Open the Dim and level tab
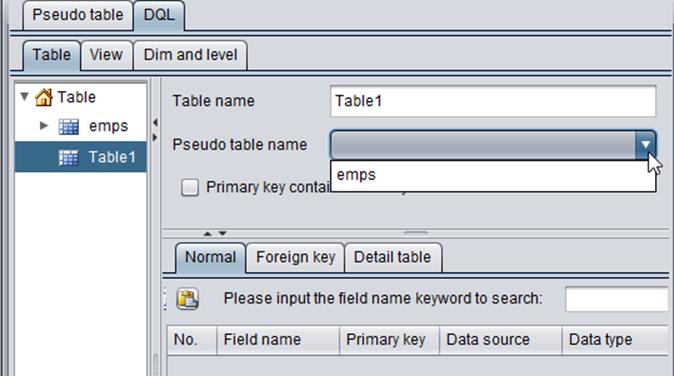This screenshot has width=674, height=376. click(x=190, y=55)
